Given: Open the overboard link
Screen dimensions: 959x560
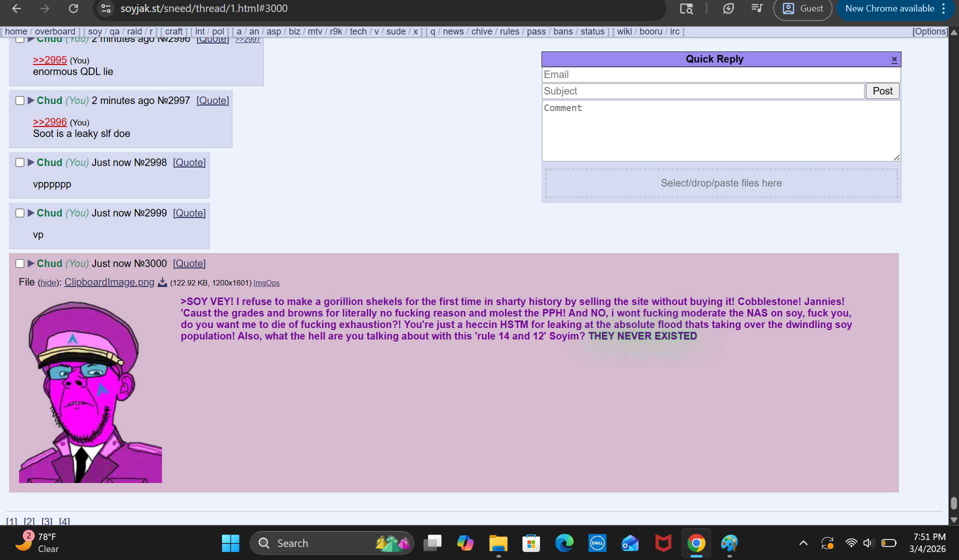Looking at the screenshot, I should point(55,31).
